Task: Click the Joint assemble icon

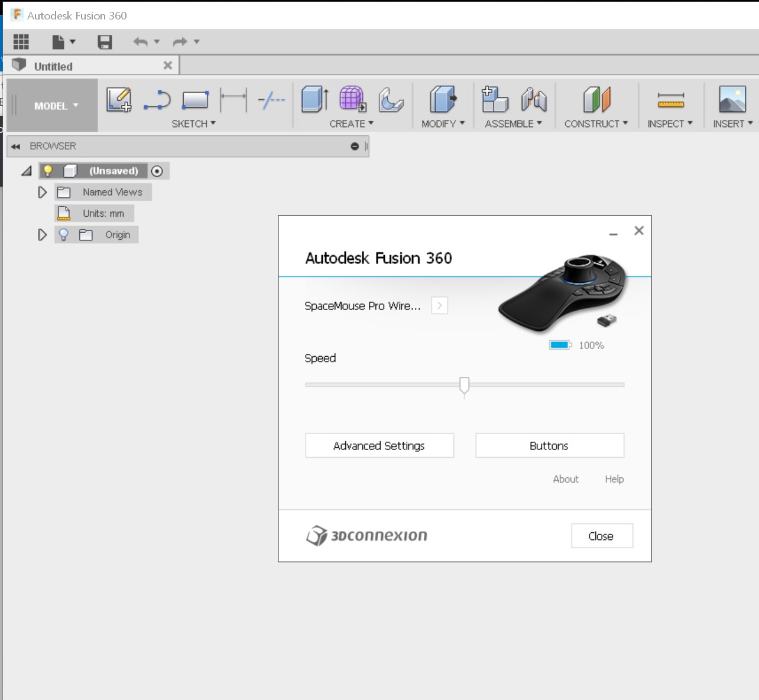Action: click(x=534, y=99)
